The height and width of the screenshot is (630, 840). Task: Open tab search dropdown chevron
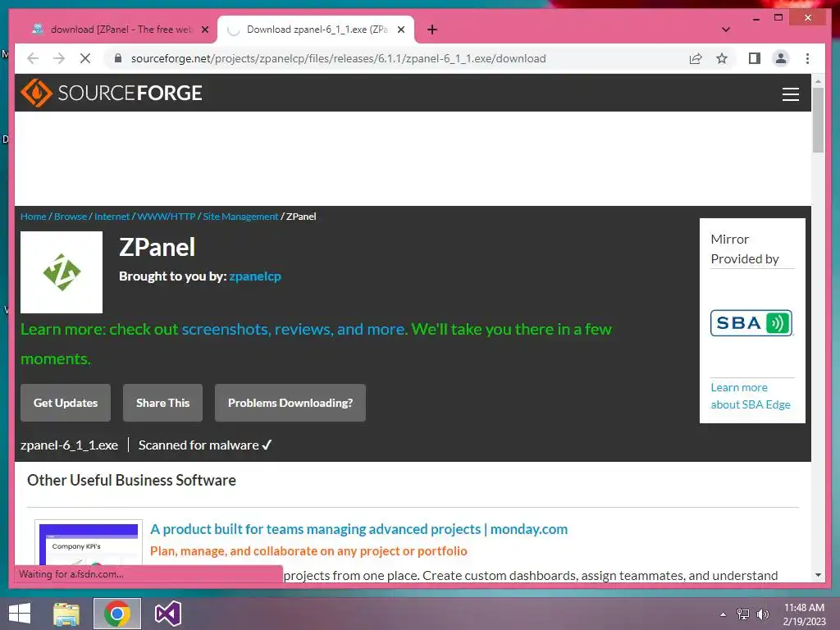coord(725,30)
